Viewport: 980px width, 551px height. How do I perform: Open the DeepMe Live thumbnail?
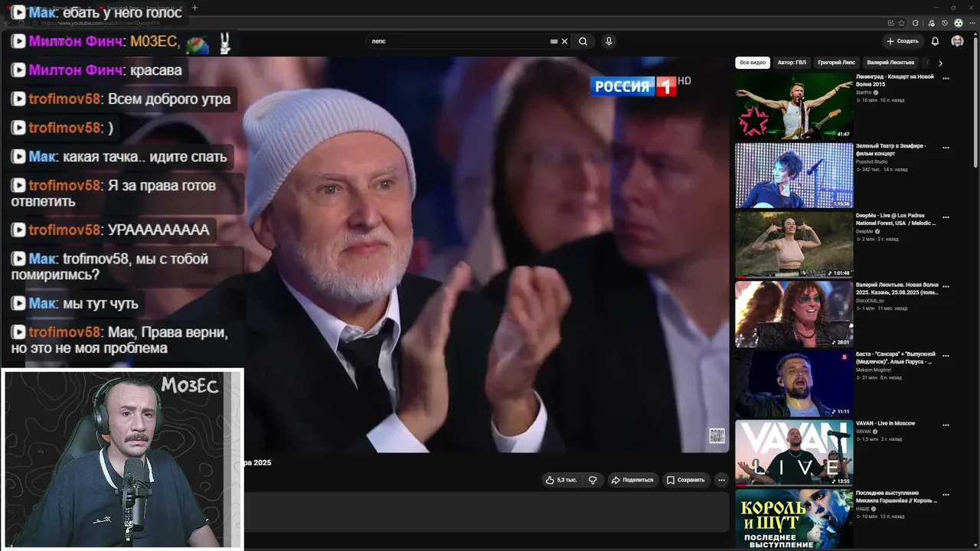pyautogui.click(x=794, y=245)
